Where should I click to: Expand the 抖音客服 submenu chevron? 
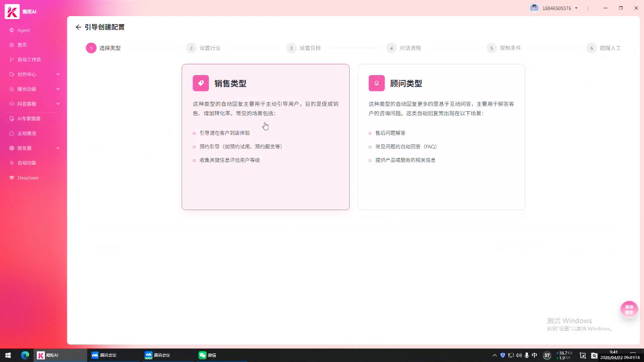click(58, 104)
